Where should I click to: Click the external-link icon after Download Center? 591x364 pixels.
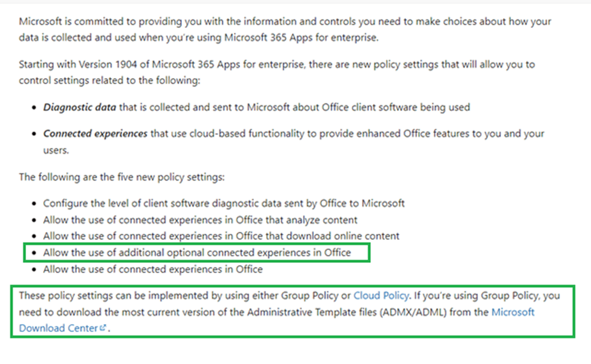[x=102, y=328]
